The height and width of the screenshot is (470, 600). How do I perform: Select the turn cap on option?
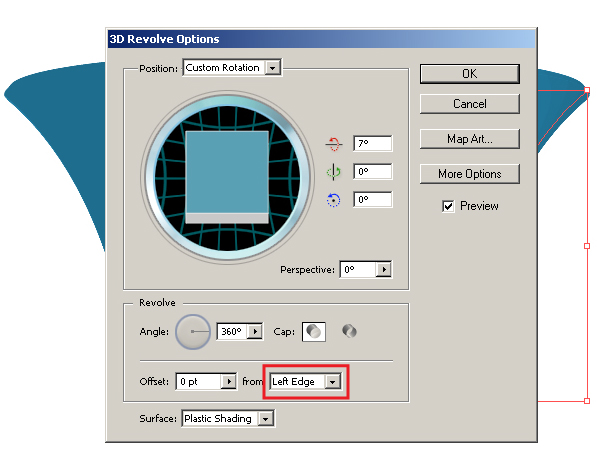point(314,331)
